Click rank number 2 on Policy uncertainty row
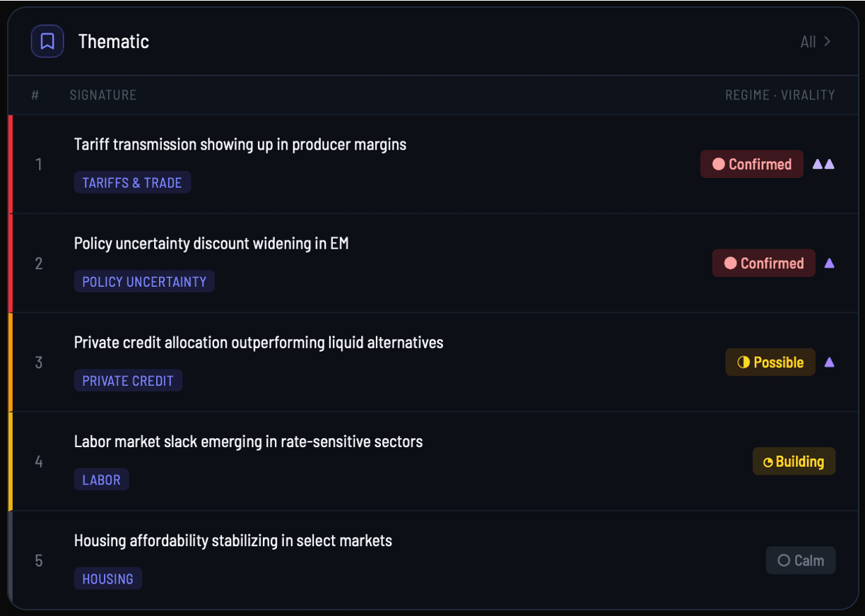The image size is (865, 616). [39, 263]
